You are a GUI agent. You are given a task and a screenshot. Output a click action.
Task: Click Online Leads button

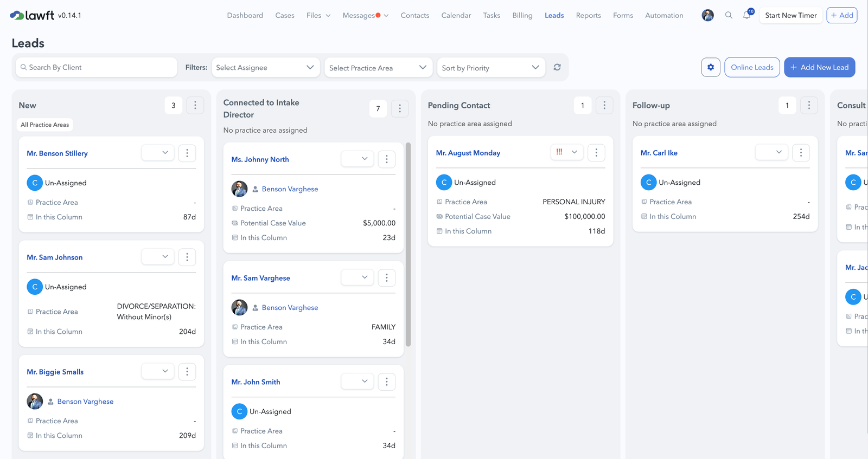point(752,67)
